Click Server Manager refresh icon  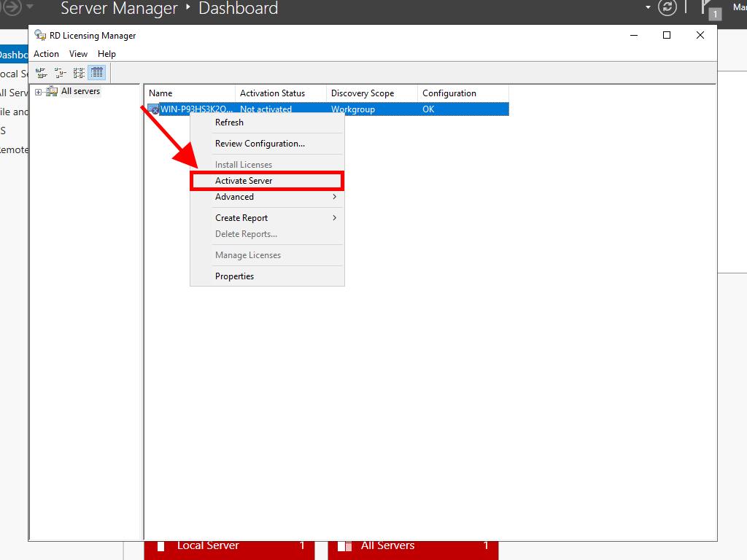click(667, 7)
